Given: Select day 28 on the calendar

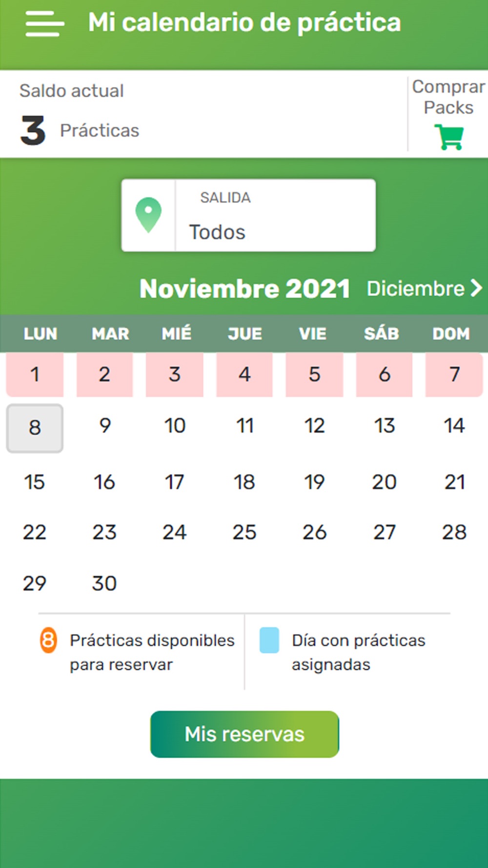Looking at the screenshot, I should [454, 532].
